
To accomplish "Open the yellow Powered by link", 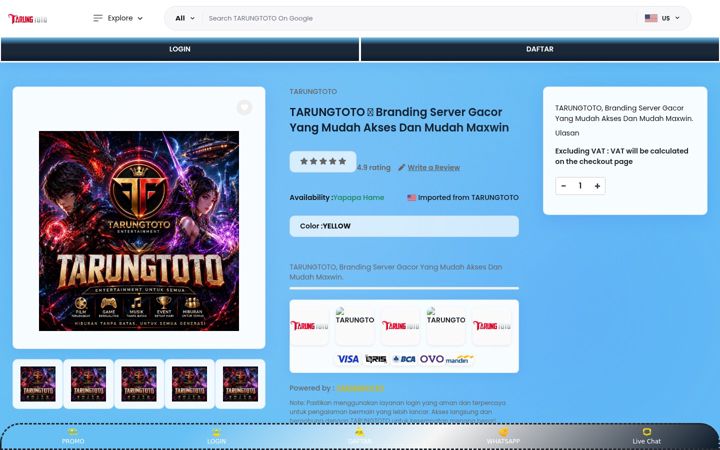I will point(360,388).
